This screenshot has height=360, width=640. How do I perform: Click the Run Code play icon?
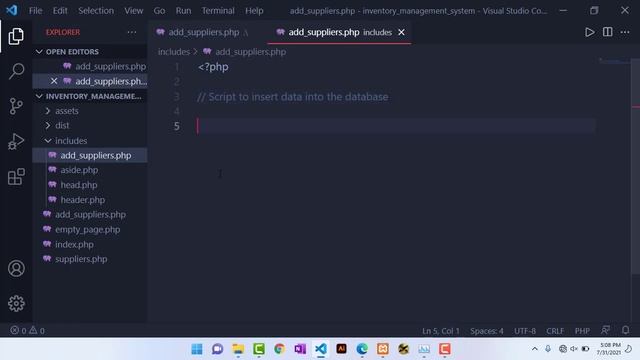tap(589, 32)
